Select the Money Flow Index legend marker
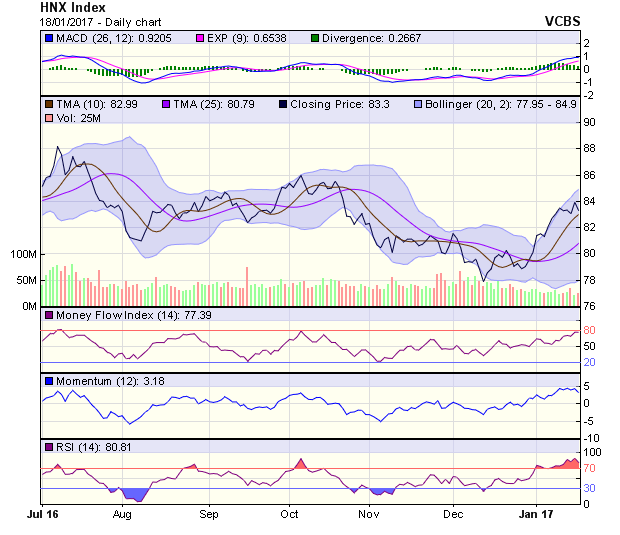Image resolution: width=620 pixels, height=535 pixels. pos(49,316)
